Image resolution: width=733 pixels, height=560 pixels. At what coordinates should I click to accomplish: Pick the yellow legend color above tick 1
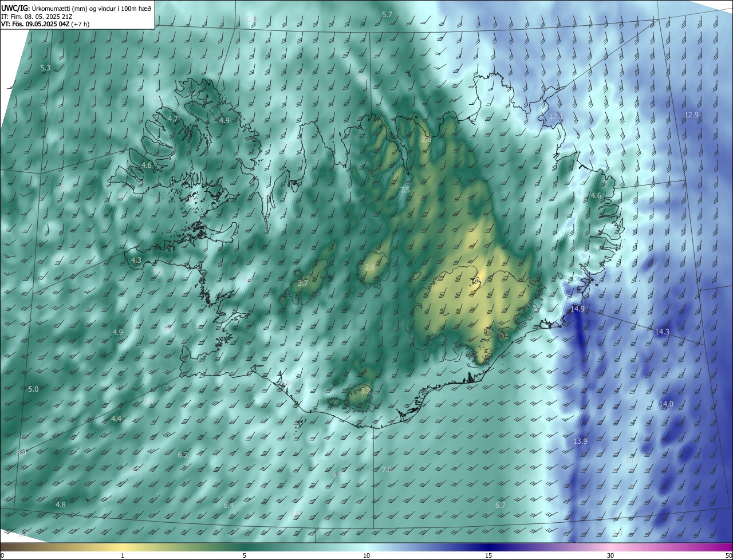123,547
